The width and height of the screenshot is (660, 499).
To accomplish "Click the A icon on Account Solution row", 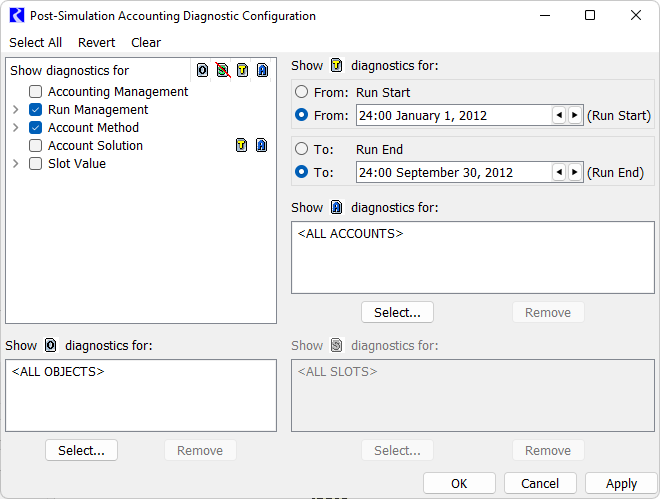I will [x=262, y=145].
